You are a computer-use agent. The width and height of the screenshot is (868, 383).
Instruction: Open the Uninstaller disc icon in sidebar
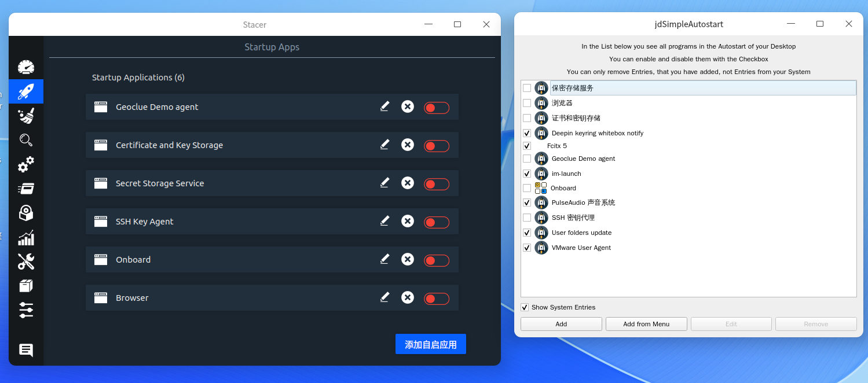click(26, 213)
